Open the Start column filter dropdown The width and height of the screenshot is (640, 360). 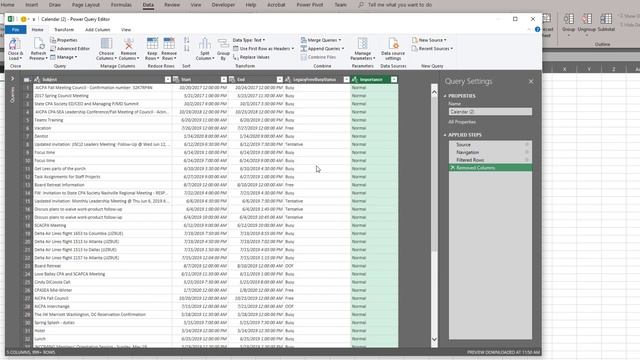pos(224,80)
